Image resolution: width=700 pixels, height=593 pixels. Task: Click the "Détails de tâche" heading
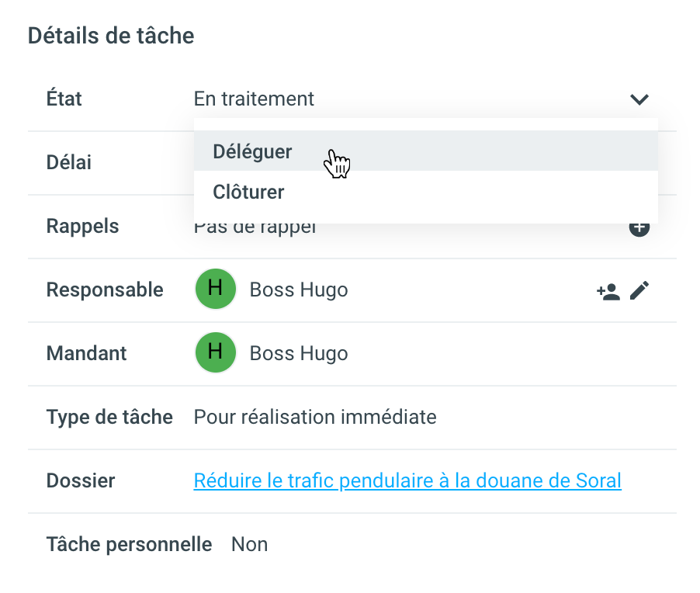[x=111, y=36]
